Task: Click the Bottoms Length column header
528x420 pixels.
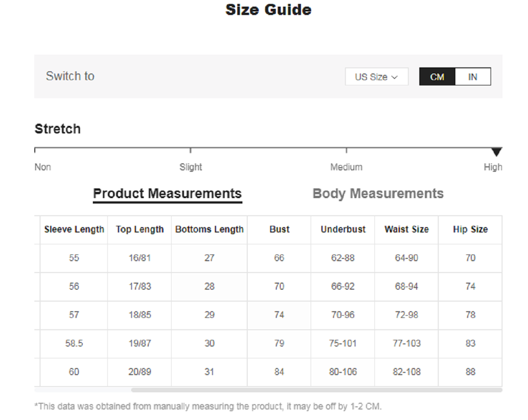Action: (x=209, y=229)
